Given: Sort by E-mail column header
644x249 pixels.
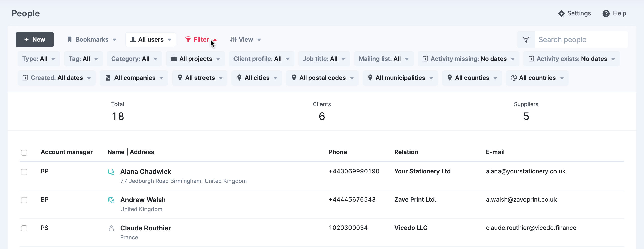Looking at the screenshot, I should tap(495, 152).
